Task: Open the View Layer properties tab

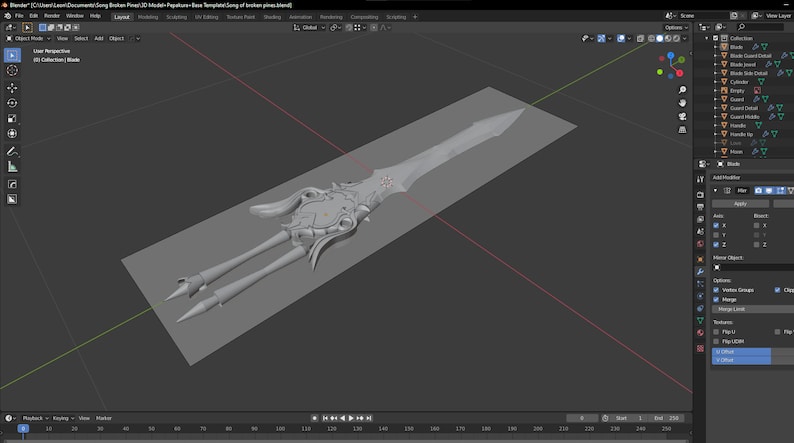Action: click(x=700, y=219)
